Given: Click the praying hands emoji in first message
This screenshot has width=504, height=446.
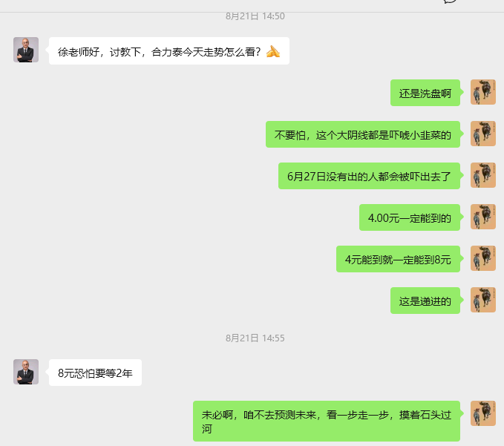Looking at the screenshot, I should [273, 51].
